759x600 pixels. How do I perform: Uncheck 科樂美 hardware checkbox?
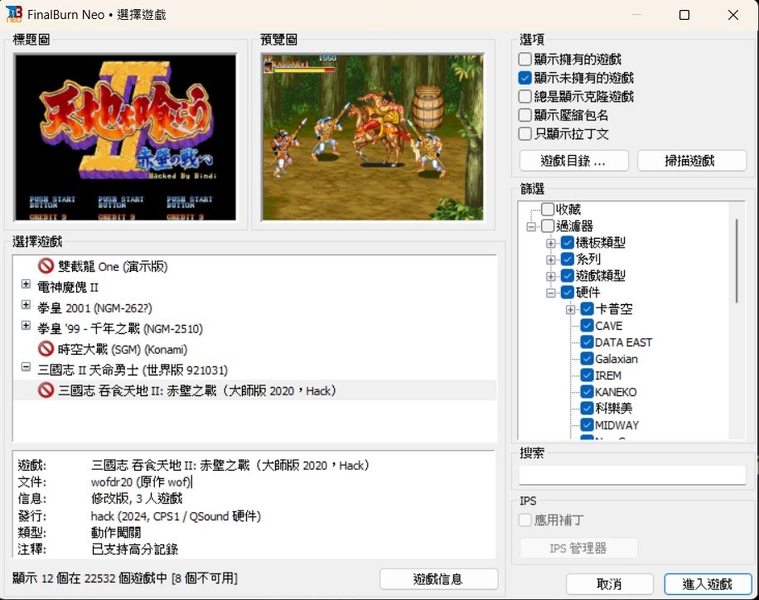[587, 408]
